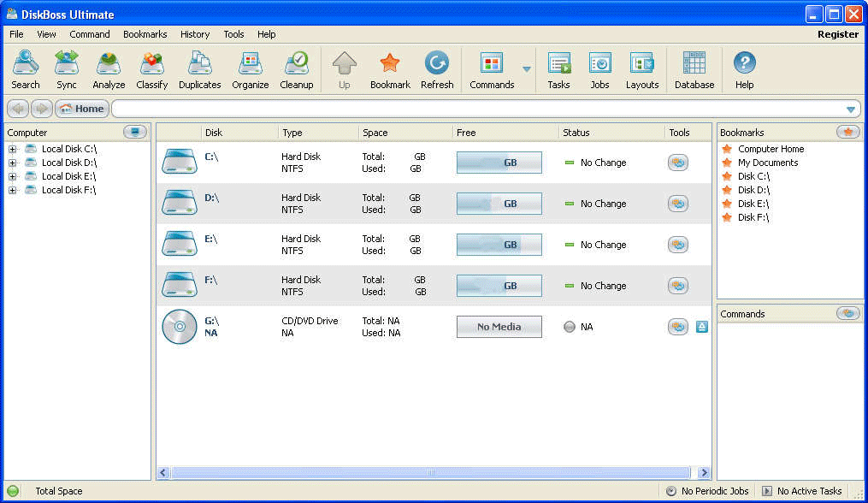The height and width of the screenshot is (503, 868).
Task: Open the Database tool
Action: pos(694,70)
